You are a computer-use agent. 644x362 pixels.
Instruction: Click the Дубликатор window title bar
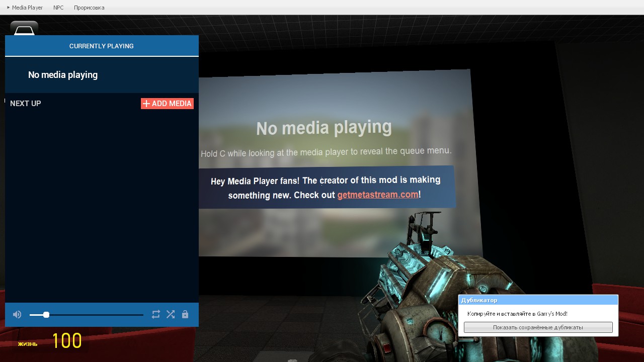point(538,300)
